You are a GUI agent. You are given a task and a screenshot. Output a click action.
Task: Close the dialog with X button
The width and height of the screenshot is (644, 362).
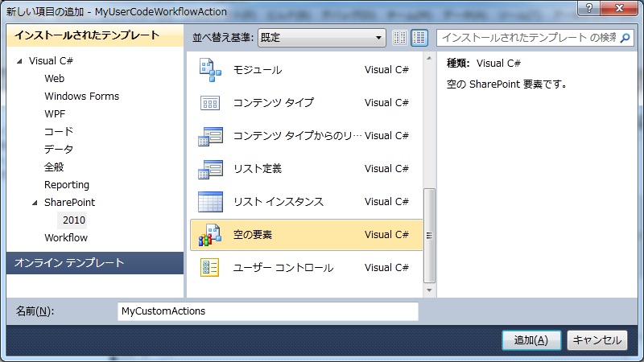click(619, 8)
